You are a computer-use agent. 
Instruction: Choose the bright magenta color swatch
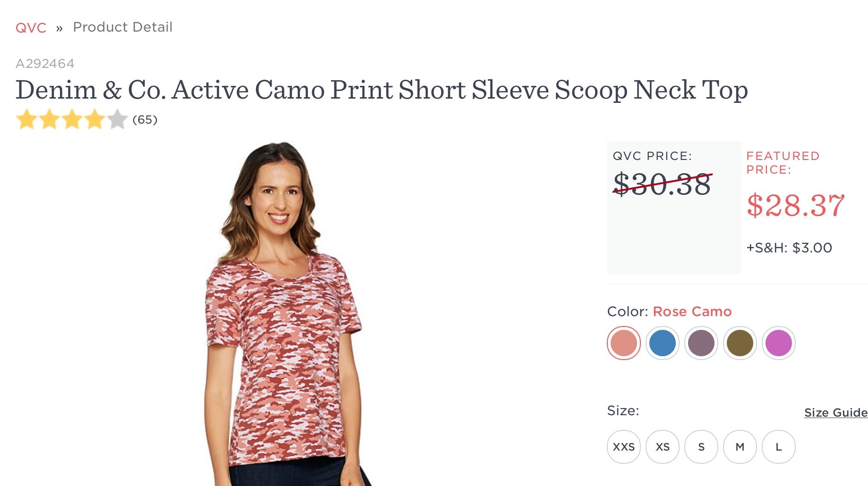pyautogui.click(x=778, y=343)
